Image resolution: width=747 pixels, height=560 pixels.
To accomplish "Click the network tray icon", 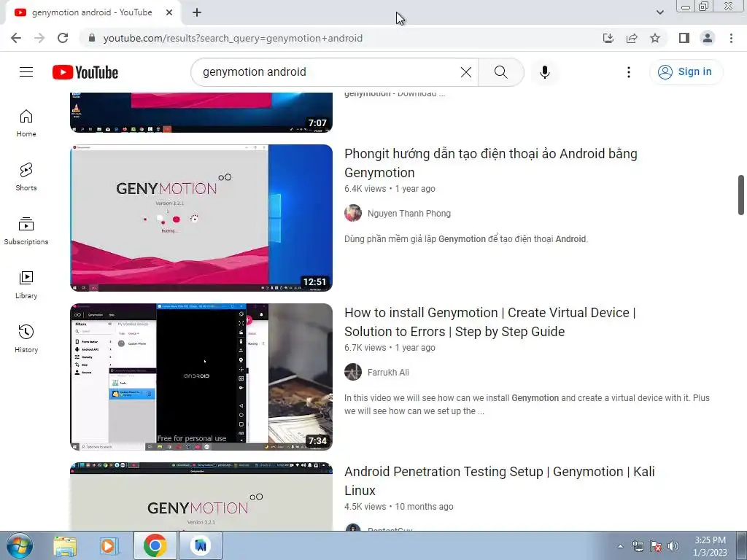I will coord(638,546).
